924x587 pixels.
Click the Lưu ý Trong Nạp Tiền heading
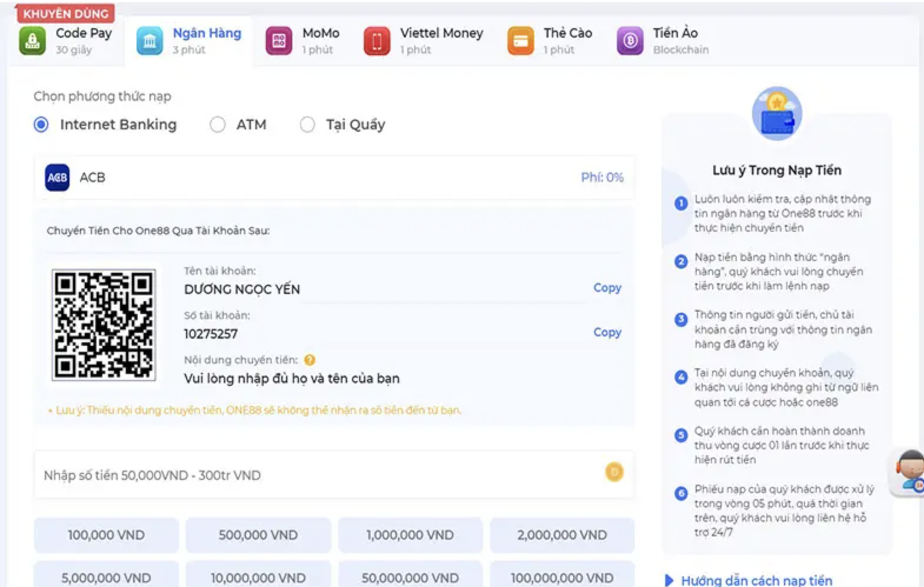(777, 170)
